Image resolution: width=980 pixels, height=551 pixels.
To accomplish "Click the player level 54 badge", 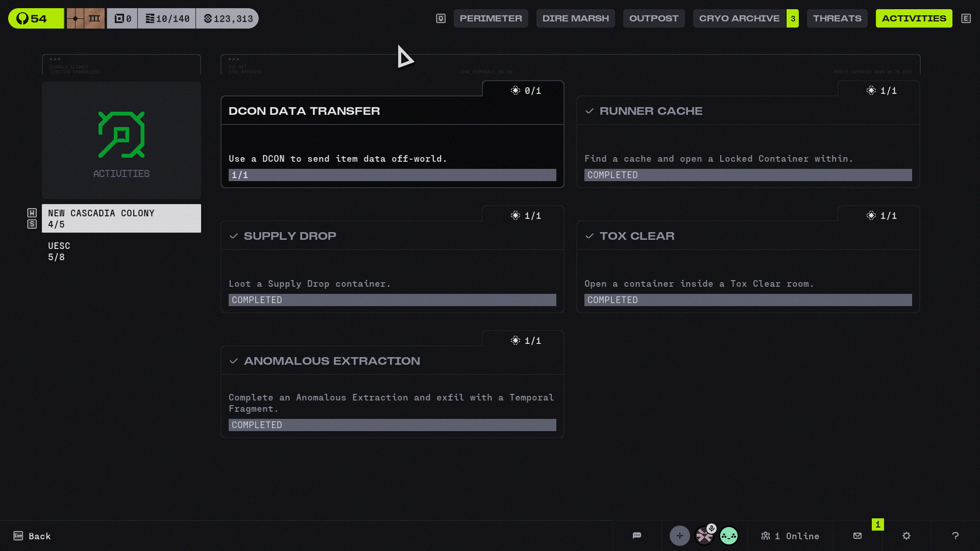I will (36, 18).
